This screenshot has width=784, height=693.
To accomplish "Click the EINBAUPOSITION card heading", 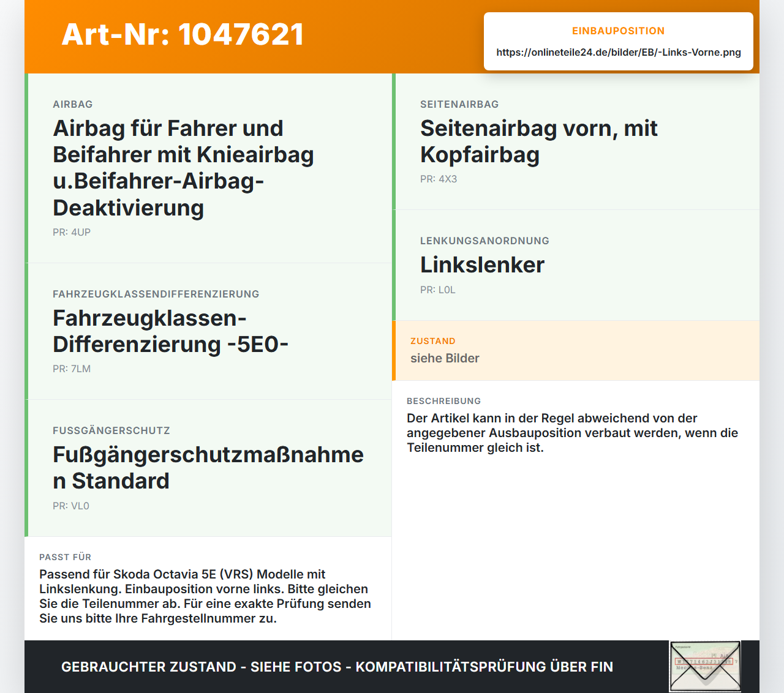I will (x=618, y=31).
